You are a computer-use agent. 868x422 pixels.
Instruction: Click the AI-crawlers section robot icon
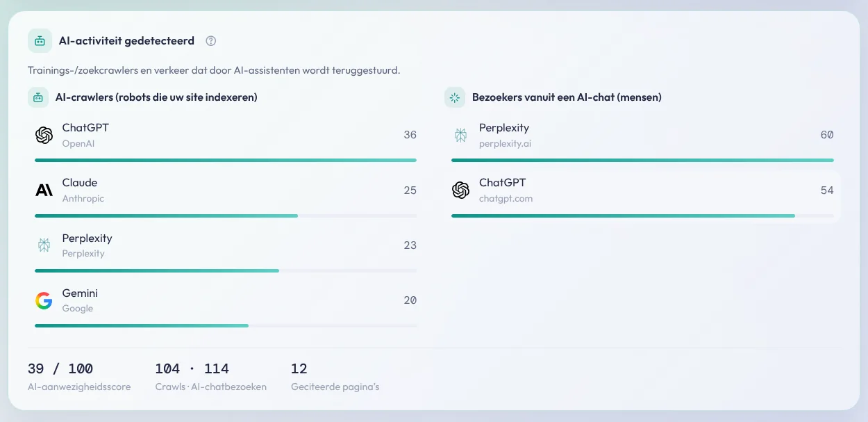(x=38, y=97)
